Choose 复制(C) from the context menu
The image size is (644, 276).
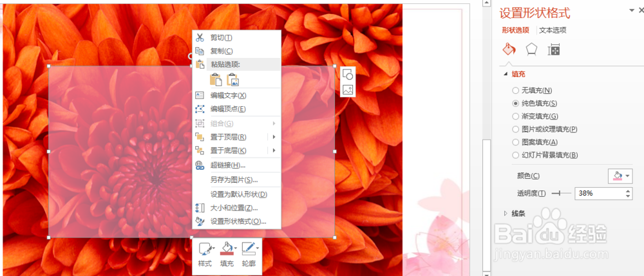[x=237, y=51]
